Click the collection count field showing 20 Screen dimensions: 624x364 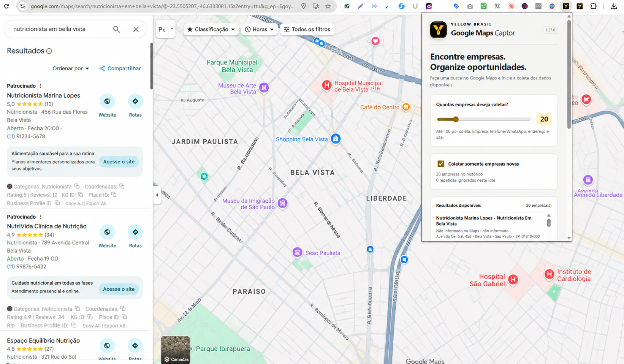pyautogui.click(x=544, y=119)
